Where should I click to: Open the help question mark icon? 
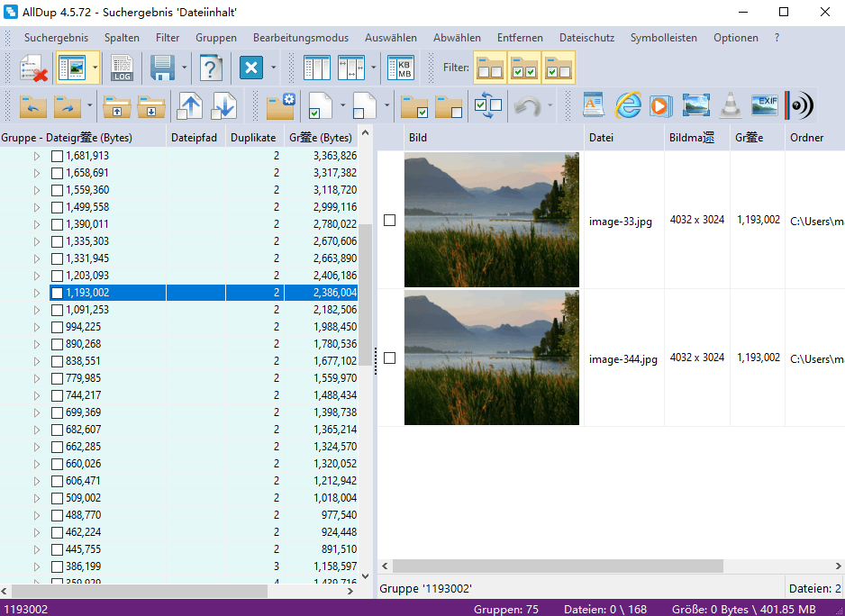point(211,68)
